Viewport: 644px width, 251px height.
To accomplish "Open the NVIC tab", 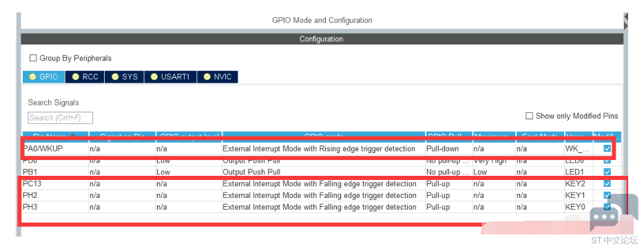I will coord(217,77).
